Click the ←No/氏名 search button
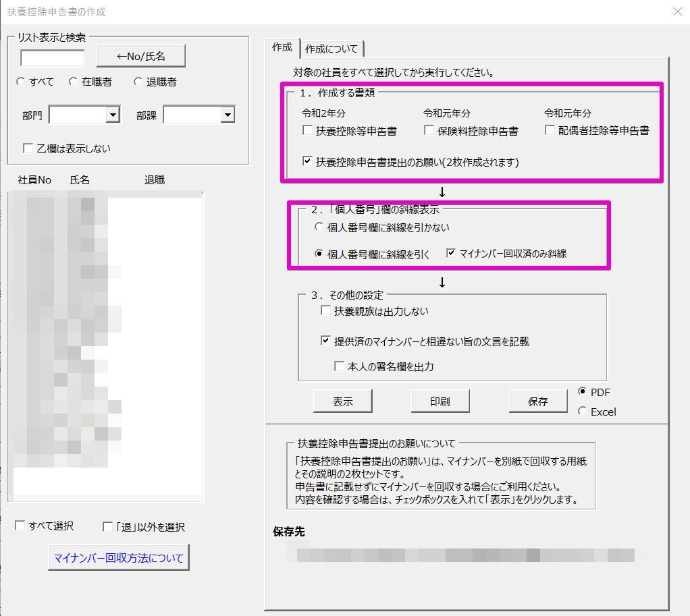 pyautogui.click(x=140, y=56)
